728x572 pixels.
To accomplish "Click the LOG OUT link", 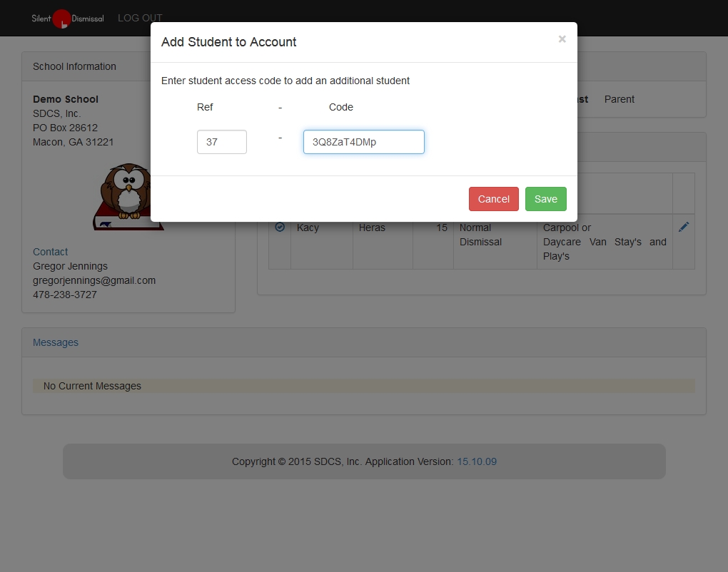I will (x=140, y=18).
